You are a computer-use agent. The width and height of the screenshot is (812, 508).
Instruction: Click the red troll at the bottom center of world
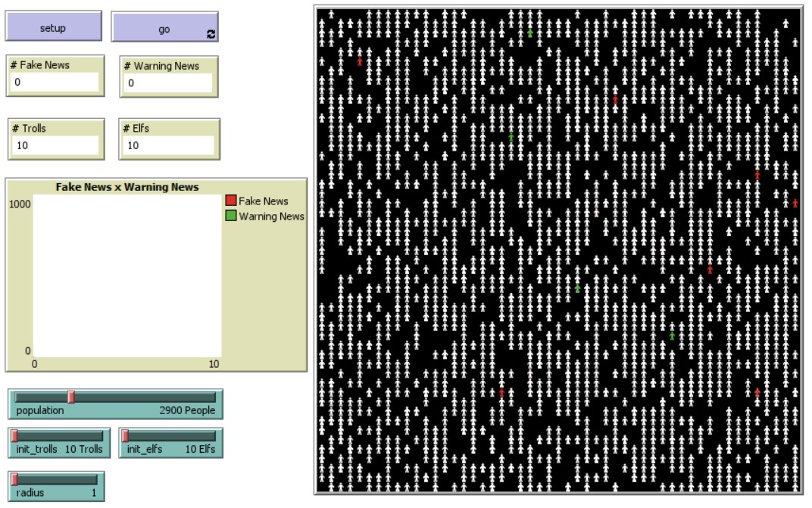tap(501, 392)
